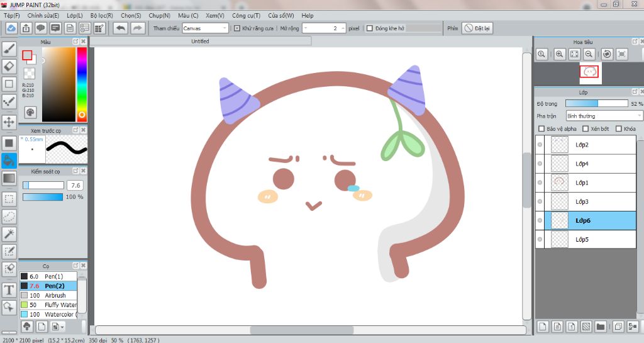Click zoom out icon in Hoa tiêu panel
This screenshot has height=343, width=644.
pos(589,54)
